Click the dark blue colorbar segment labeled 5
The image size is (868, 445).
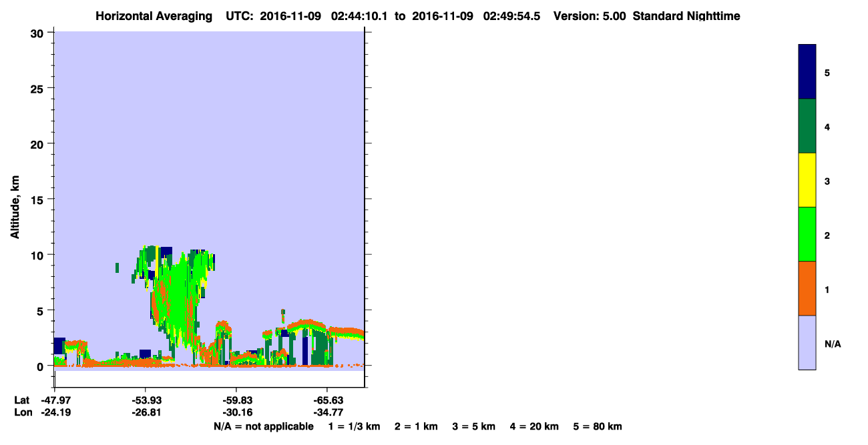point(807,72)
